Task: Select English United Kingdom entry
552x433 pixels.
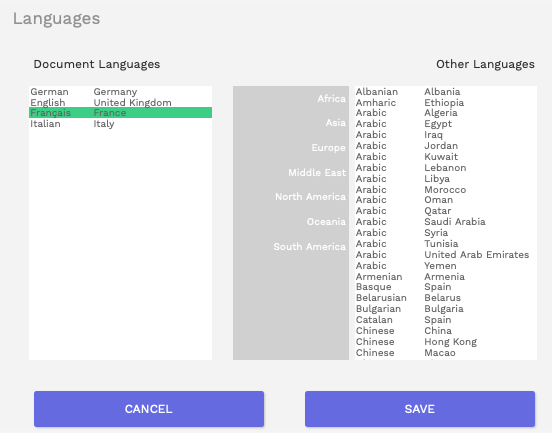Action: click(x=120, y=102)
